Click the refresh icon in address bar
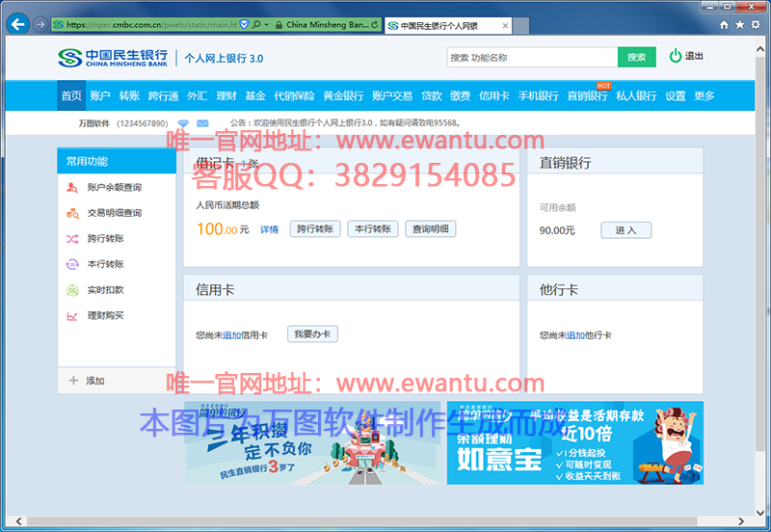 coord(375,24)
